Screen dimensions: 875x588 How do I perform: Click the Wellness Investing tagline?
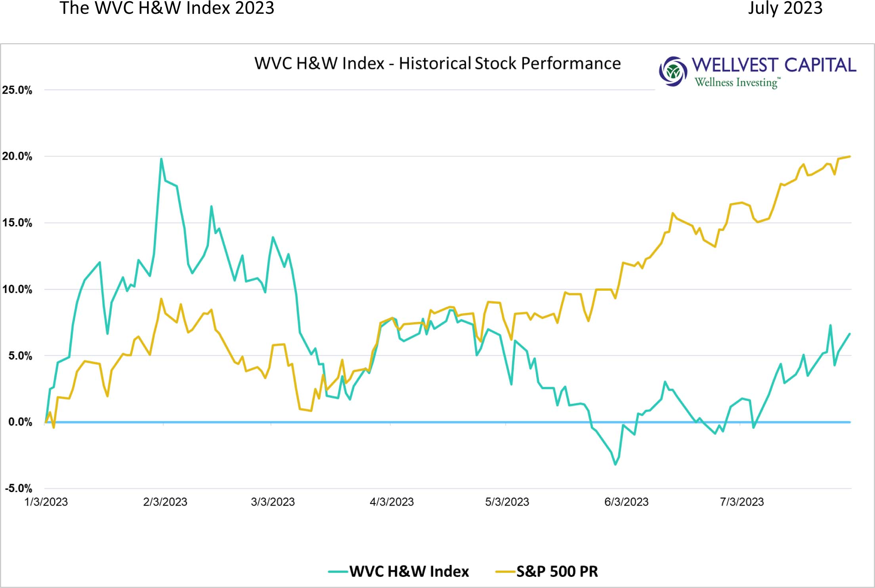(736, 82)
